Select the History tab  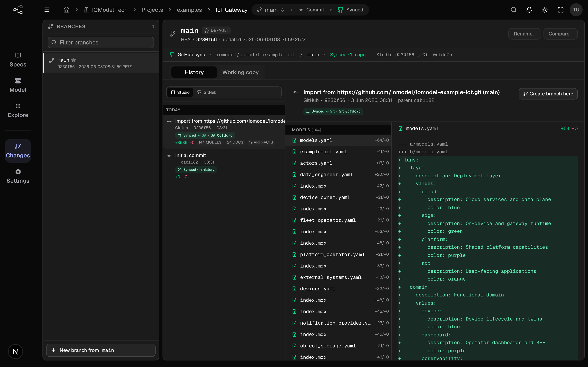[x=194, y=72]
